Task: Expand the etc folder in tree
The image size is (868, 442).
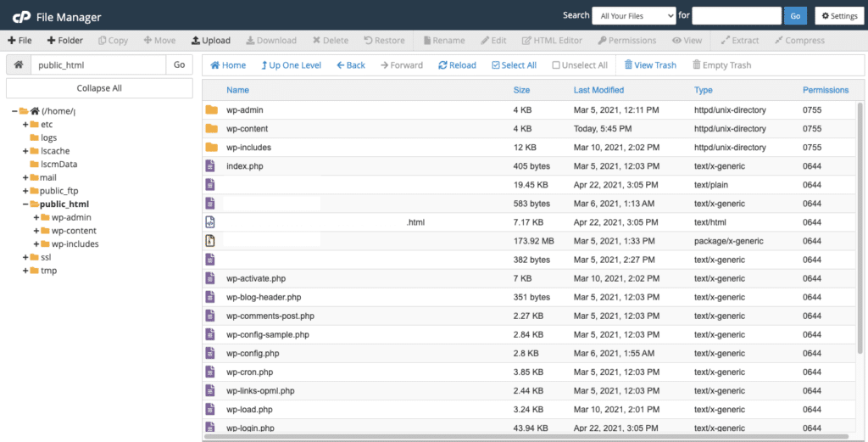Action: pos(25,125)
